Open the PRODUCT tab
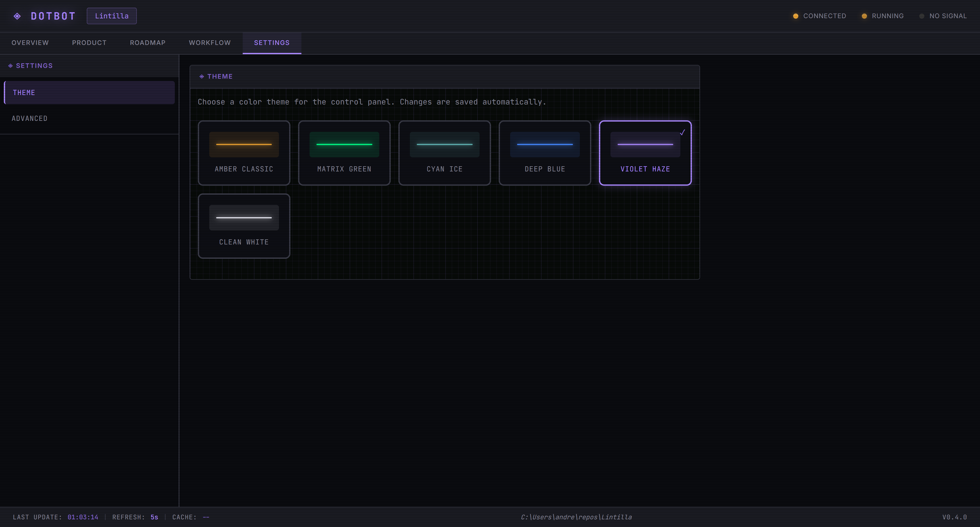The height and width of the screenshot is (527, 980). pos(89,43)
